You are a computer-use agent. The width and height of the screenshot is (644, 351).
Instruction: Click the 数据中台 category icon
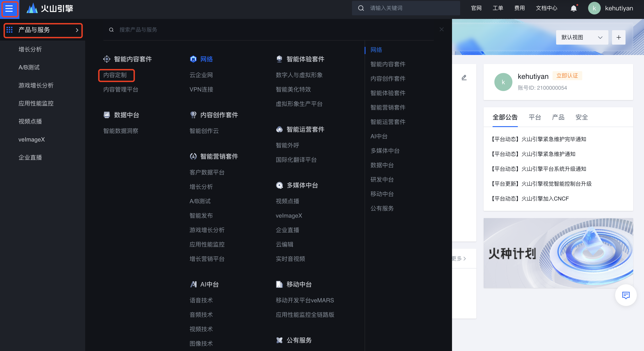point(107,115)
